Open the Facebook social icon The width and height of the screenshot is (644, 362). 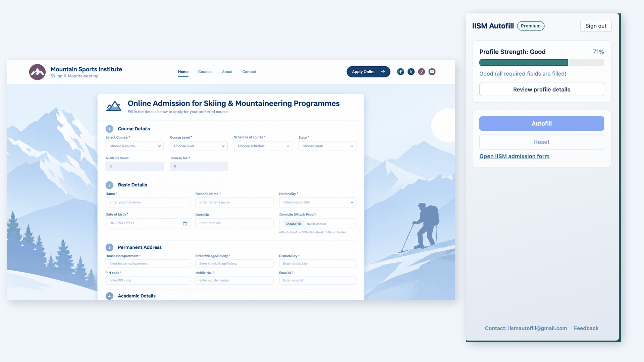(x=400, y=72)
